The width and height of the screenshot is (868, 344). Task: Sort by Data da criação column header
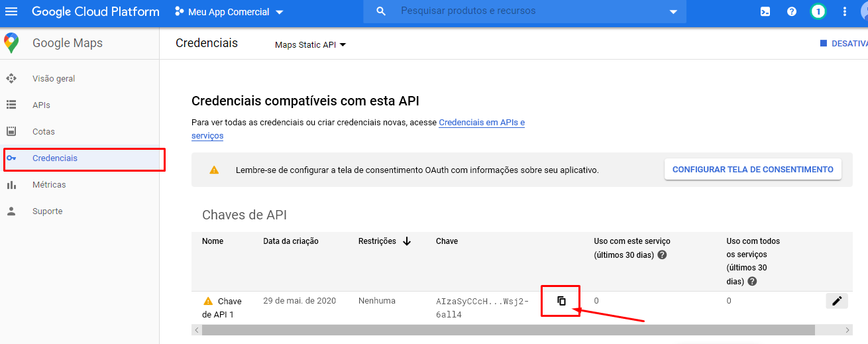tap(291, 241)
